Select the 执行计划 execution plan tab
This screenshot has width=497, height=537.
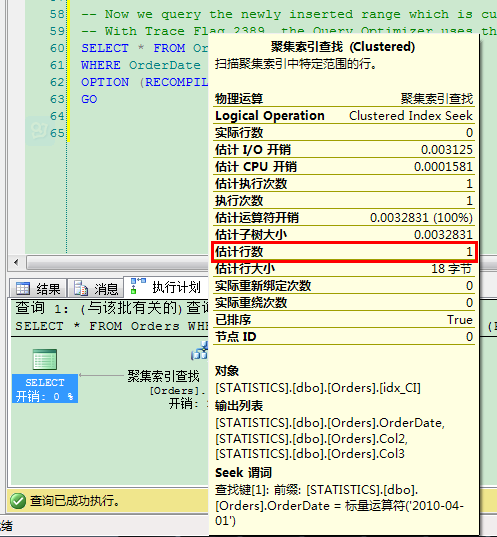pos(166,287)
